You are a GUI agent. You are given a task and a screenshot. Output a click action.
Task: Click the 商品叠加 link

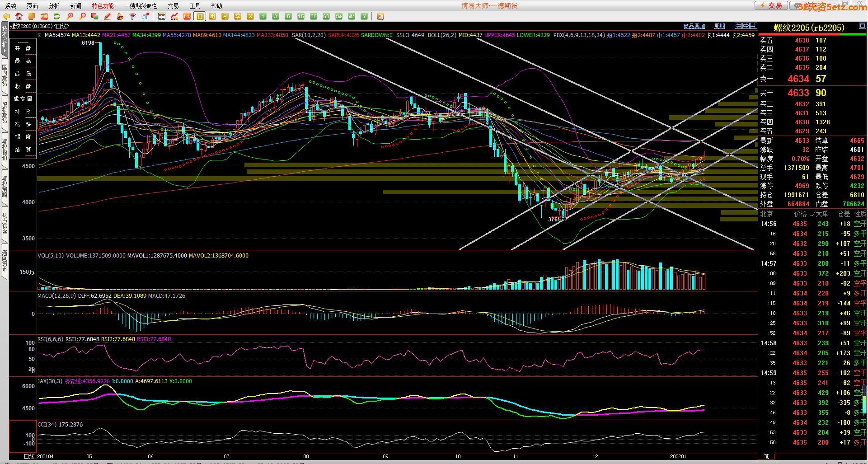tap(694, 26)
